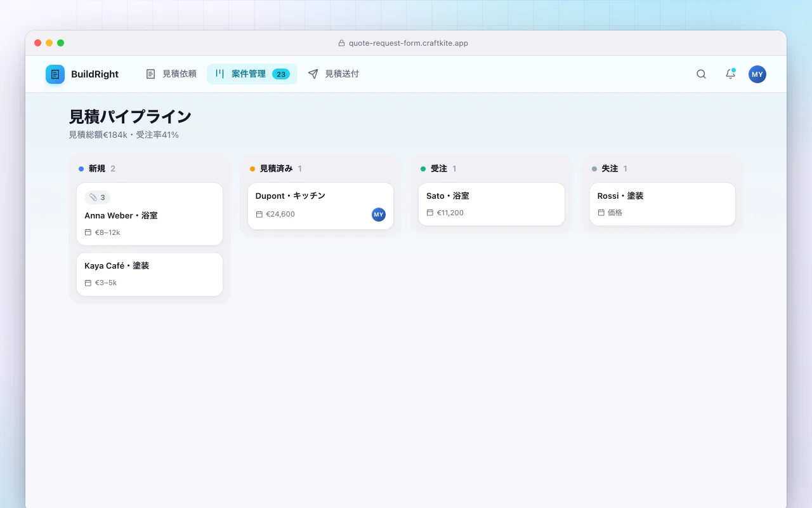Click the €11,200 amount on Sato card
The width and height of the screenshot is (812, 508).
click(450, 213)
